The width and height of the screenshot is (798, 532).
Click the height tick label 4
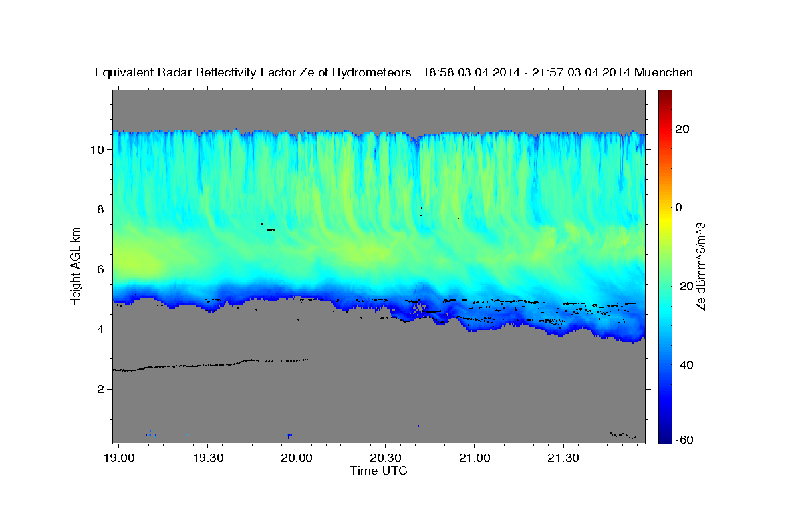point(102,329)
